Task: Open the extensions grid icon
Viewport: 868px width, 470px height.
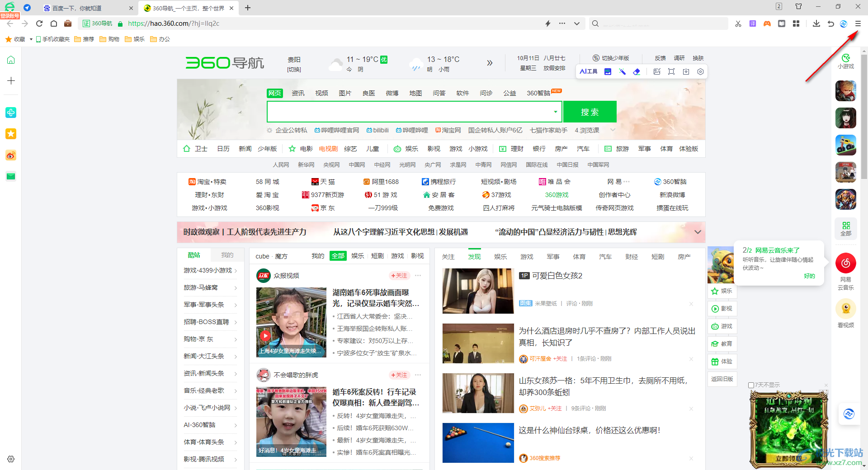Action: [x=796, y=23]
